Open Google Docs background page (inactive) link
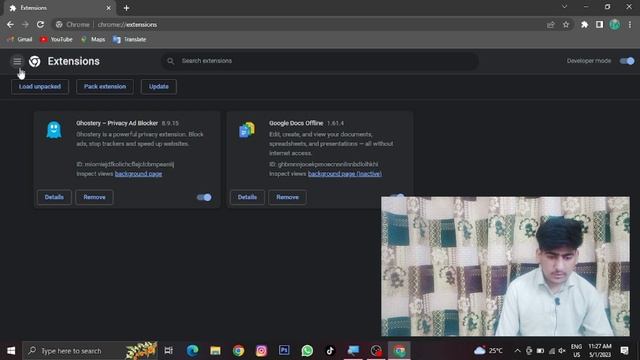This screenshot has height=360, width=640. click(345, 174)
